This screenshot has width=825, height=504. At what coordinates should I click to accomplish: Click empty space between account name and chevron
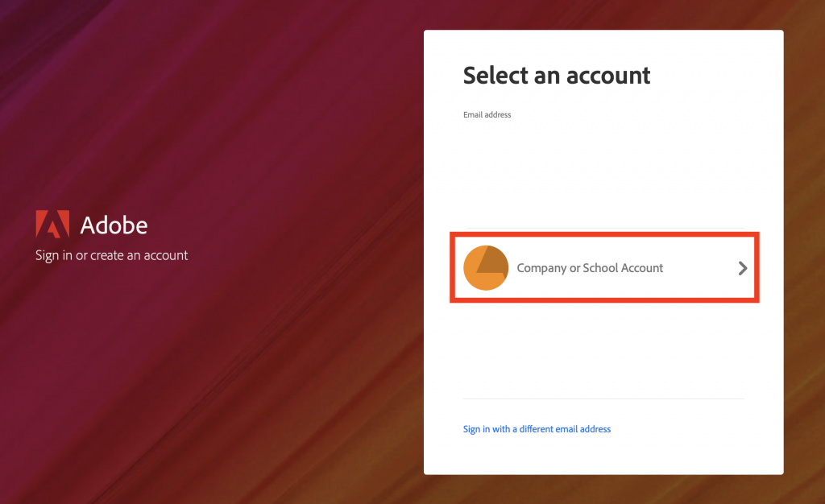[x=700, y=268]
